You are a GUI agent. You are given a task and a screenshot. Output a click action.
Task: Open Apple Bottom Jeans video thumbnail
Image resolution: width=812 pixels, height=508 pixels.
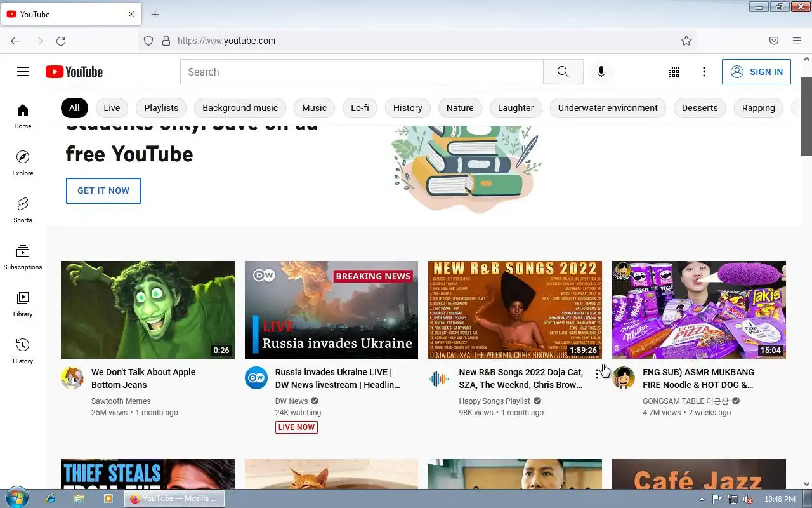pos(148,310)
